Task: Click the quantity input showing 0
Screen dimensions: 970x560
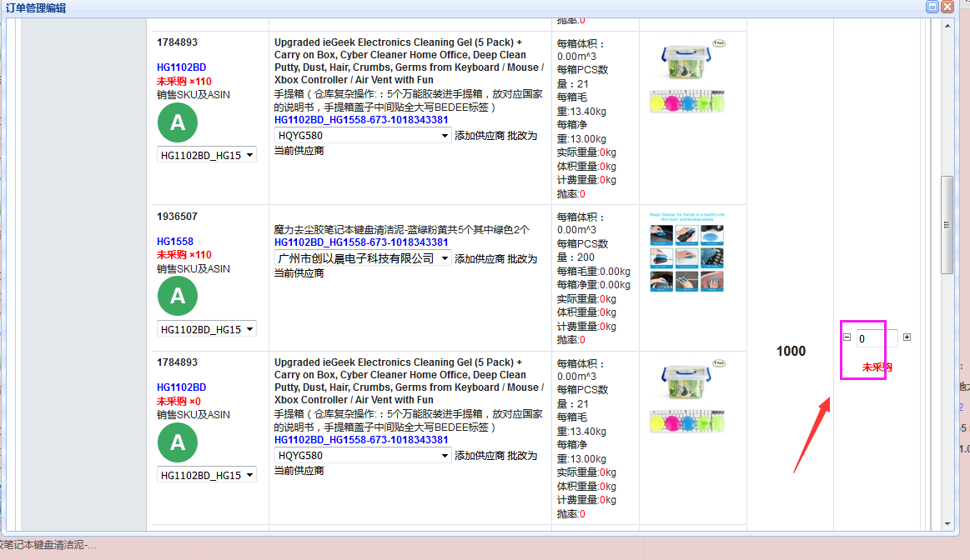Action: [x=876, y=338]
